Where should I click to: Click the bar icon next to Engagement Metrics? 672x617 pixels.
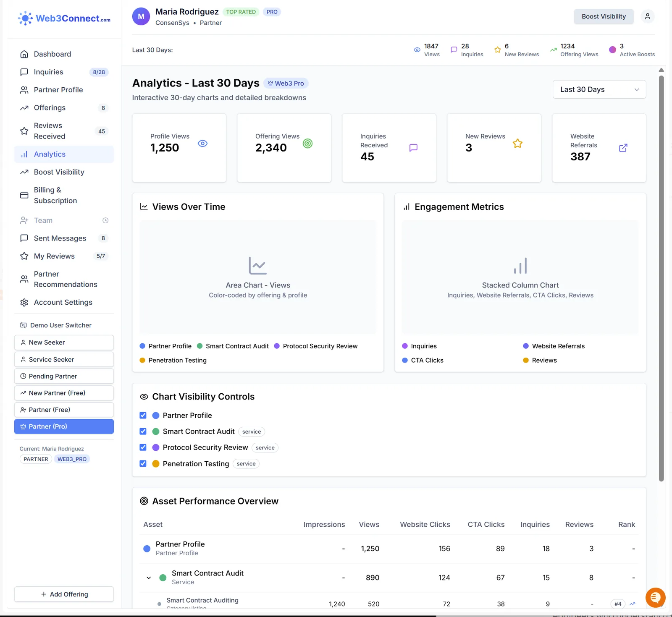point(406,207)
